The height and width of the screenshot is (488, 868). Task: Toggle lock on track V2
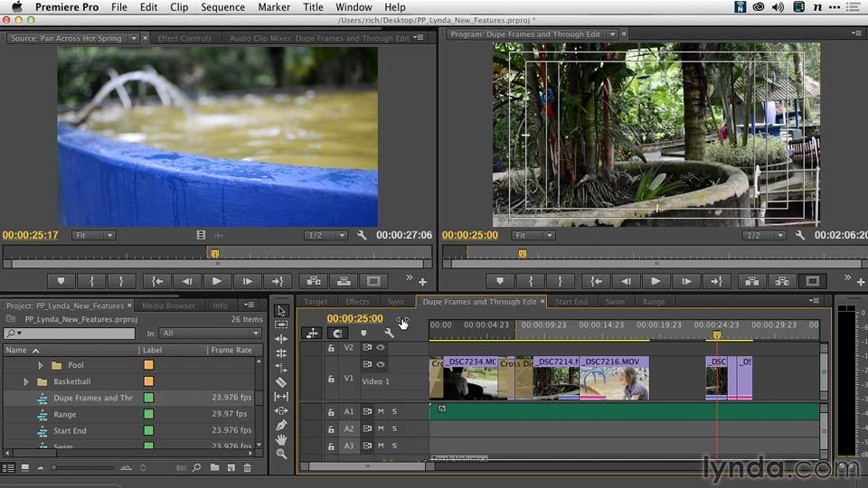coord(331,348)
